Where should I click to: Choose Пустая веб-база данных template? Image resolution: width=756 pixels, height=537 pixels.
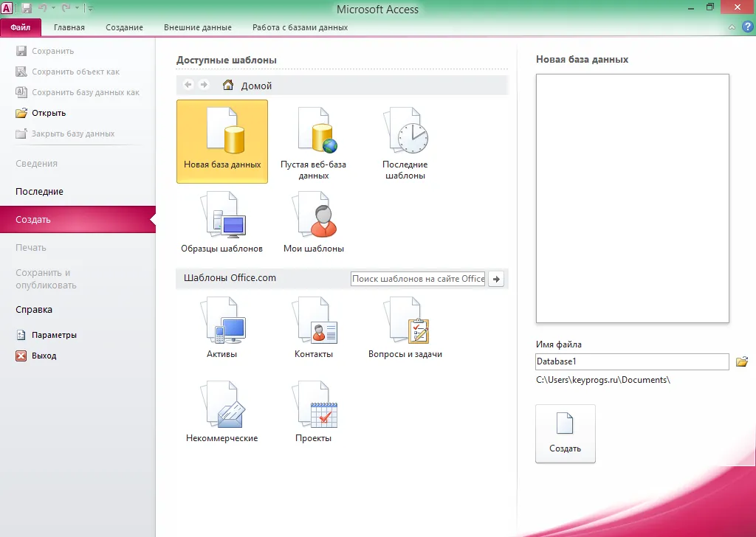tap(313, 143)
